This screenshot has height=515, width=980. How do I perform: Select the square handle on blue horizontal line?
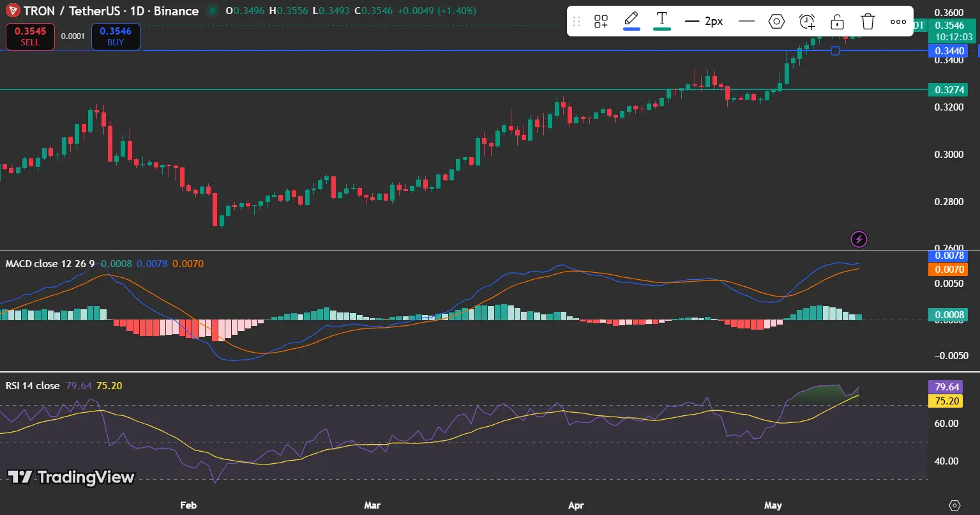pos(835,50)
